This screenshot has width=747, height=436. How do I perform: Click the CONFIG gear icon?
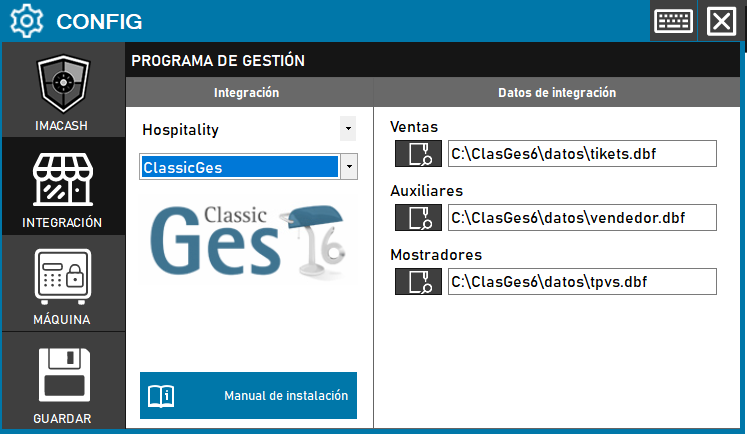(26, 21)
